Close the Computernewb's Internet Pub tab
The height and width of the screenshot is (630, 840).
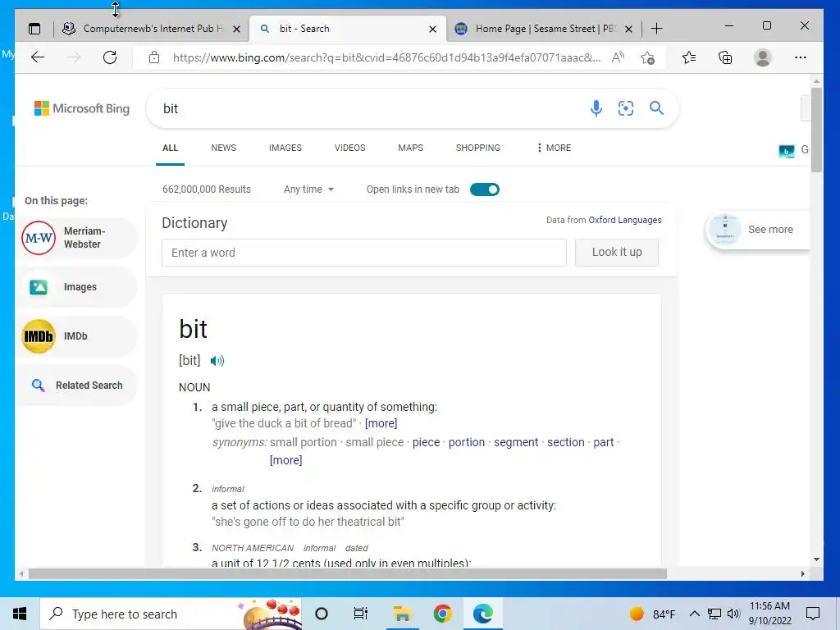tap(236, 29)
